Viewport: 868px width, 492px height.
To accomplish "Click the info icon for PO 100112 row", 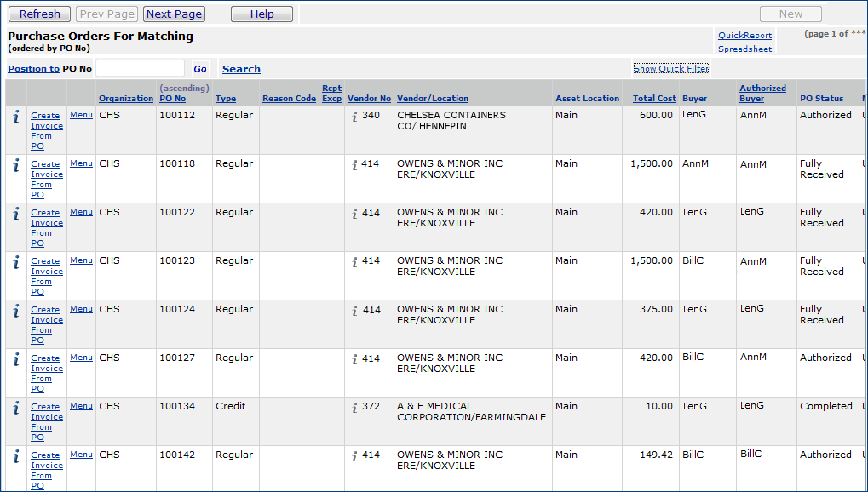I will click(15, 117).
